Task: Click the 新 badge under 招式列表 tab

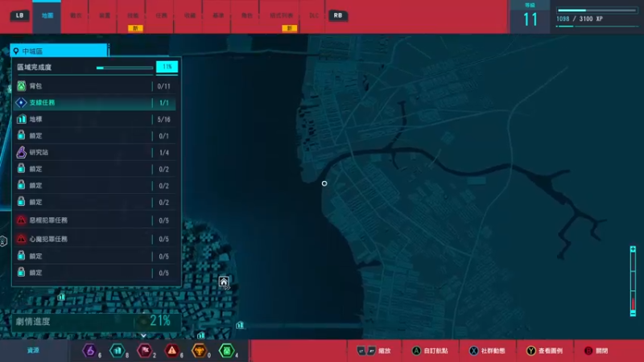Action: [x=290, y=28]
